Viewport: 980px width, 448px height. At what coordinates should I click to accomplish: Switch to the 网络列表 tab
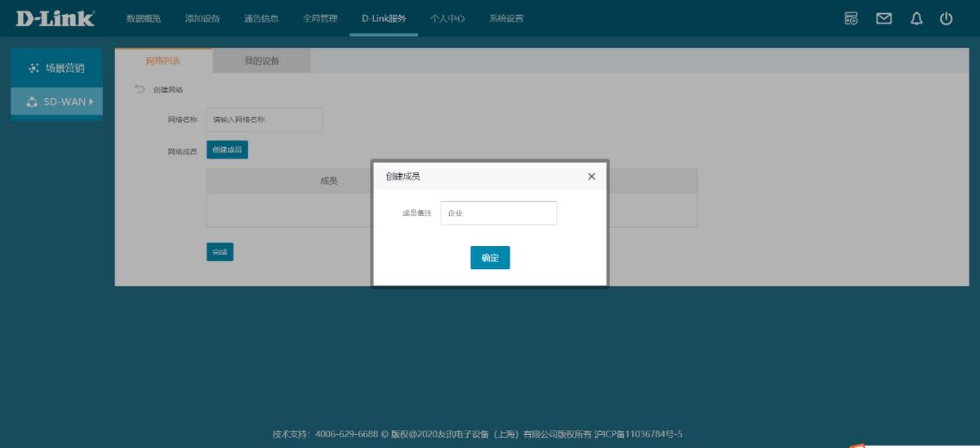(x=163, y=60)
